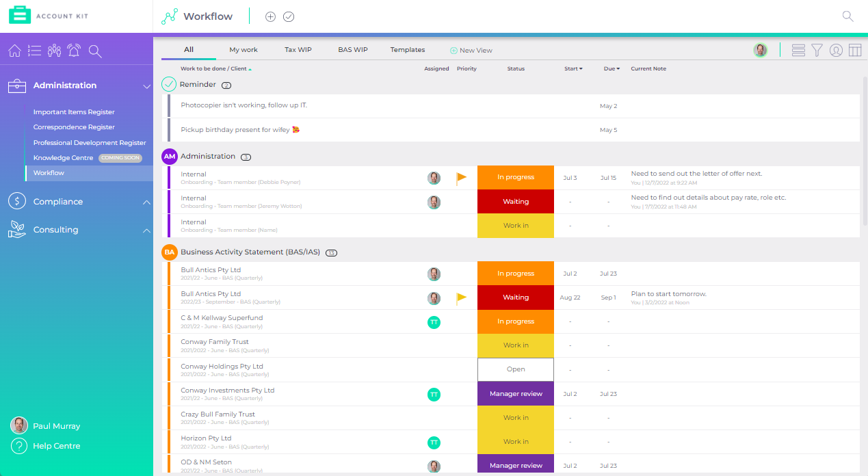Click the Account Kit briefcase logo
Viewport: 868px width, 476px height.
[20, 14]
